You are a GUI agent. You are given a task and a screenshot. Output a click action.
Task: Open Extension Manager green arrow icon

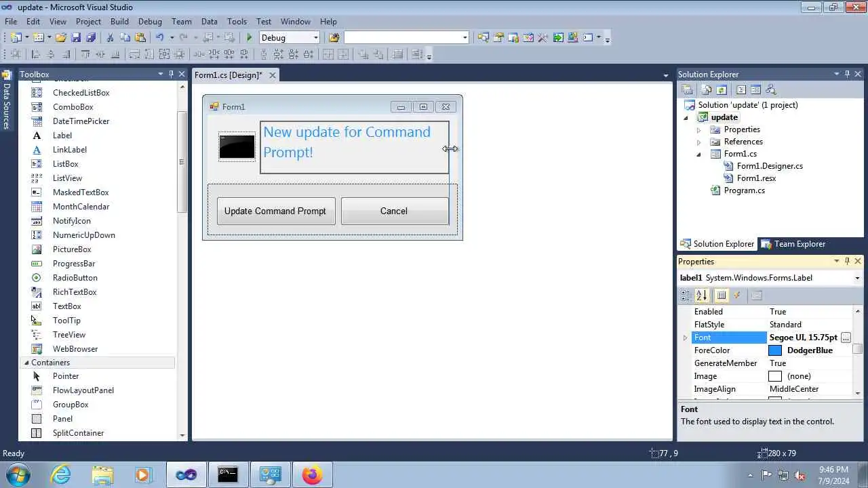click(558, 38)
